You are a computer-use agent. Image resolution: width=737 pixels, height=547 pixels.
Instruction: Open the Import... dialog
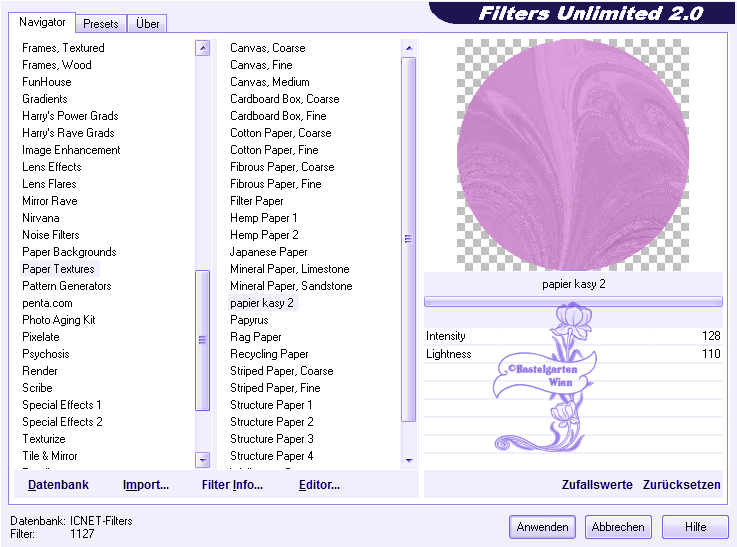point(146,484)
